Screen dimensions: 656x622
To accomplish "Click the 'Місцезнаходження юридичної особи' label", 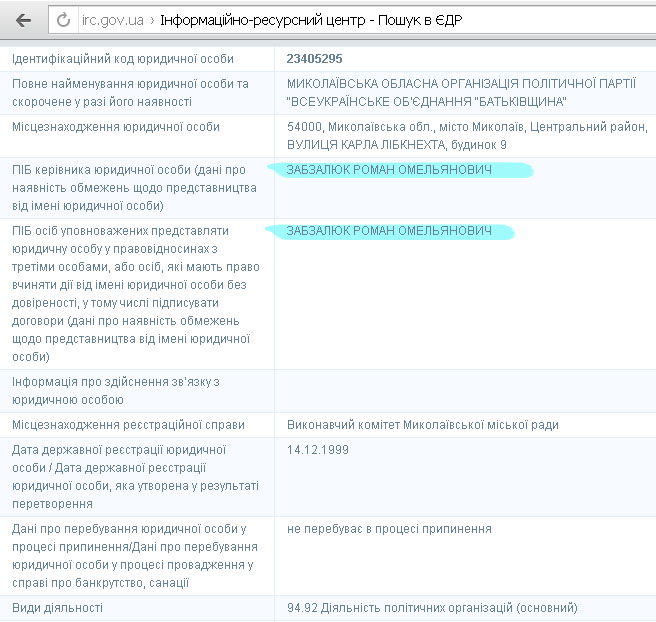I will coord(116,127).
